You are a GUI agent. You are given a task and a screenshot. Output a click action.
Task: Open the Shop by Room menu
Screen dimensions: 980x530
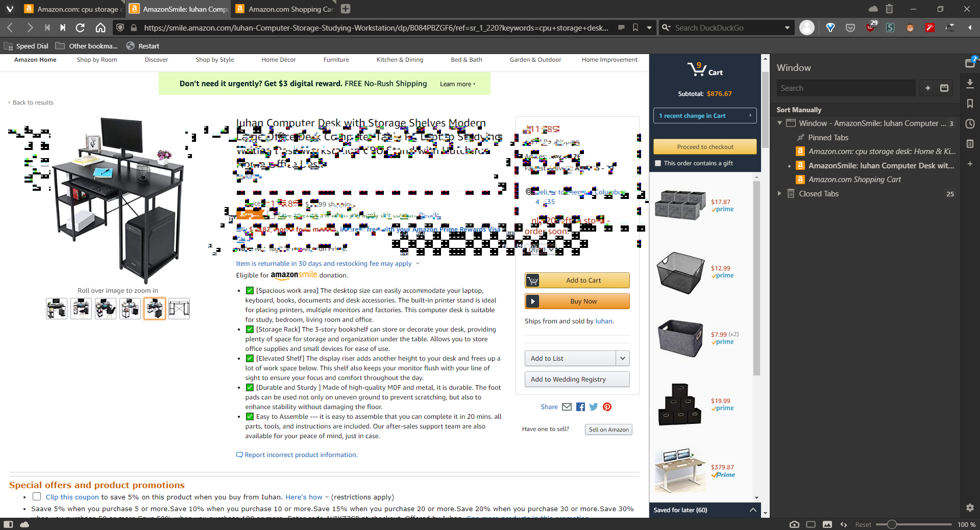pos(97,60)
